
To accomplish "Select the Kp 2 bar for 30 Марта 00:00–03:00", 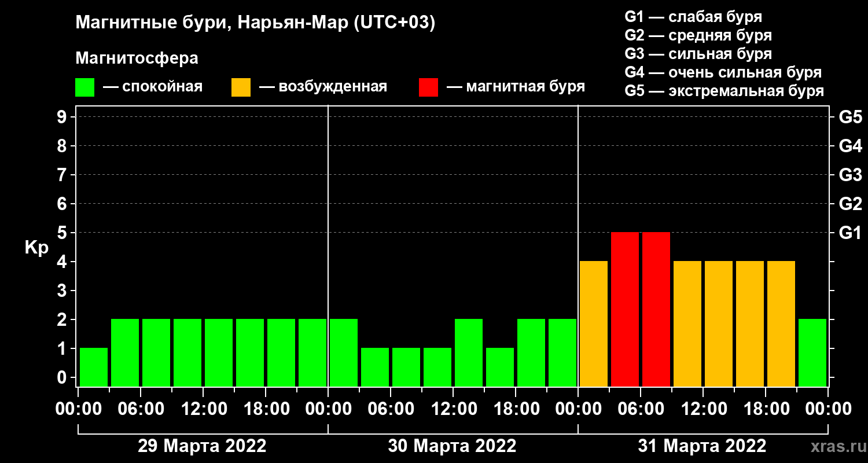I will [x=344, y=352].
